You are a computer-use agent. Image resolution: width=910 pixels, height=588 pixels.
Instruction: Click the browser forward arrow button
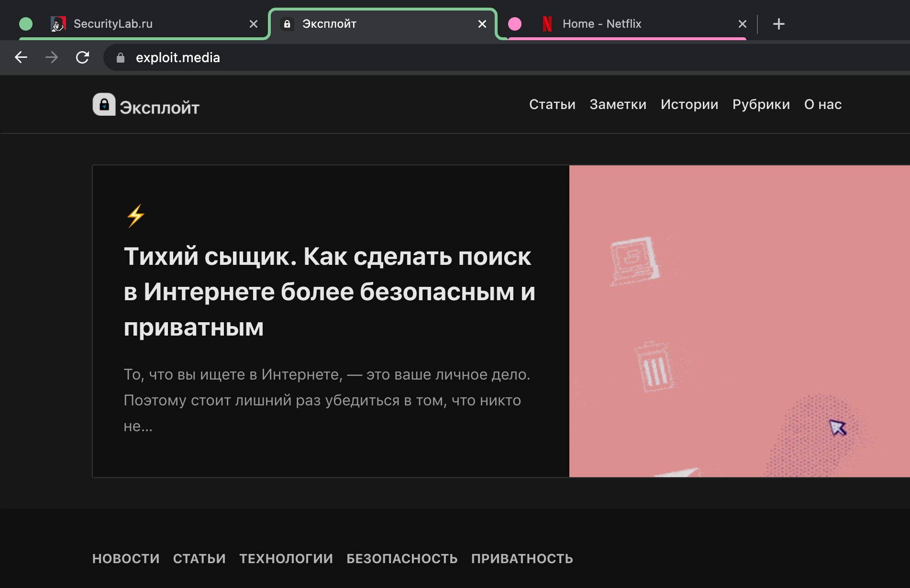pos(52,57)
